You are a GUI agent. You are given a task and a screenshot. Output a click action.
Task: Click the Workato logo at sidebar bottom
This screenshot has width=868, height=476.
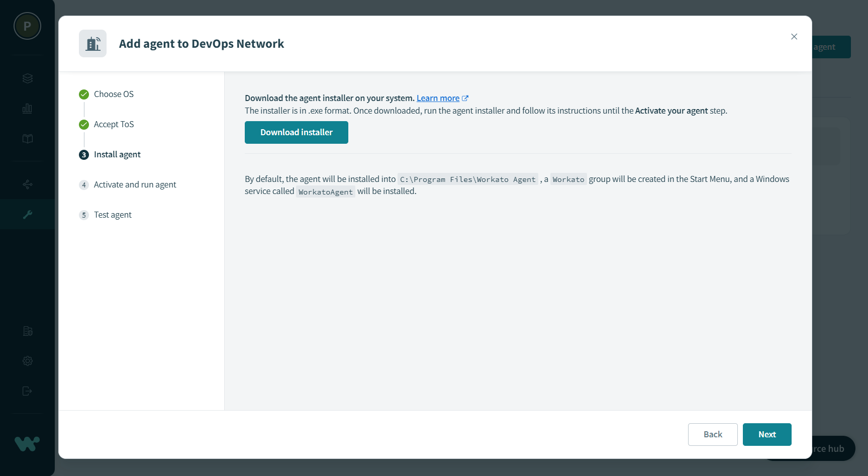27,443
